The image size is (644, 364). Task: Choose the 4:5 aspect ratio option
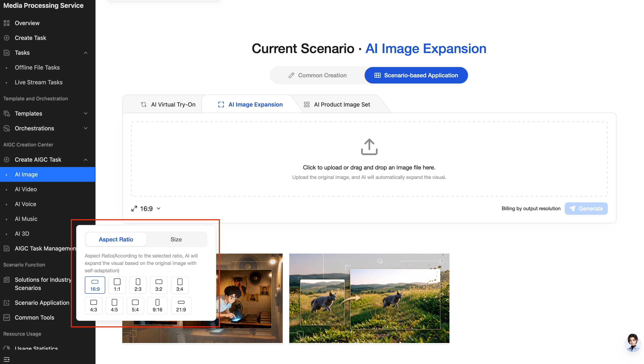click(114, 305)
